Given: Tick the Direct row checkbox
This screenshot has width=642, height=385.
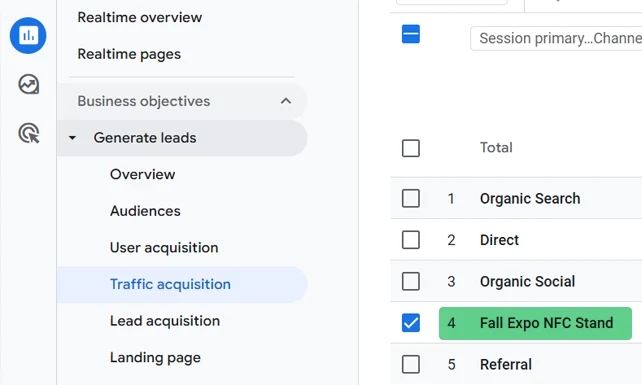Looking at the screenshot, I should (411, 240).
